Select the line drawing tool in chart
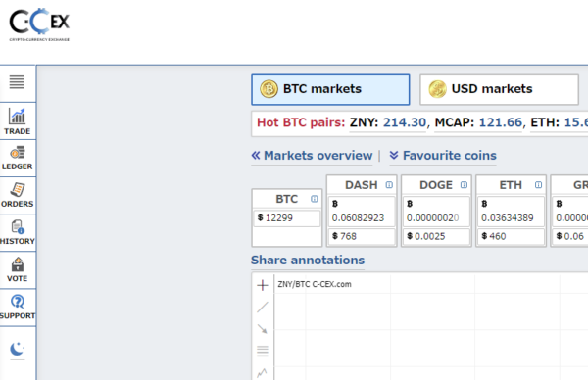Viewport: 588px width, 380px height. (263, 308)
